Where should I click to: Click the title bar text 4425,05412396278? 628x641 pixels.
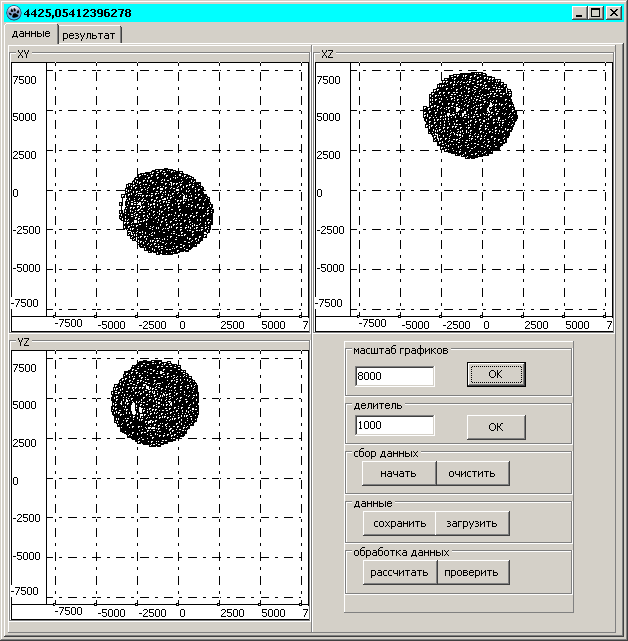pos(78,13)
